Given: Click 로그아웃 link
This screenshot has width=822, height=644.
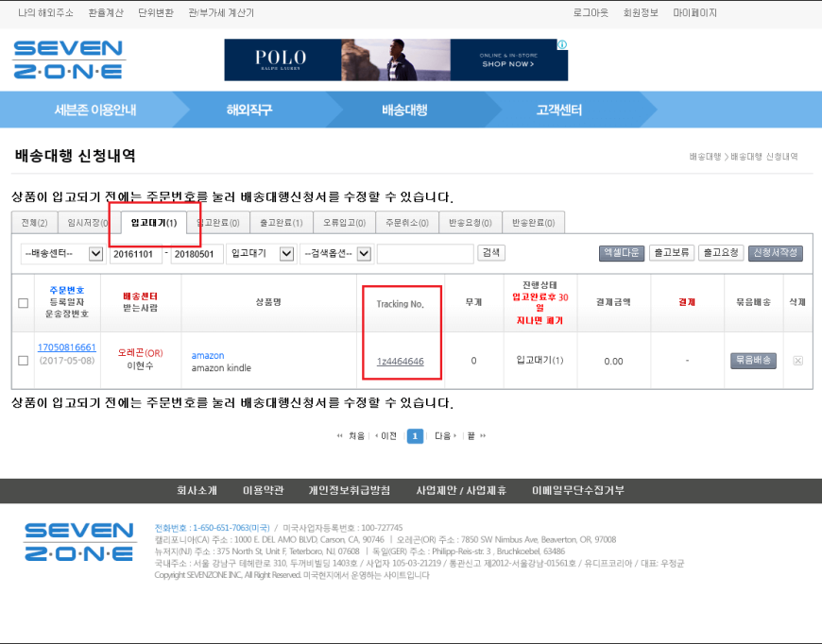Looking at the screenshot, I should point(591,12).
